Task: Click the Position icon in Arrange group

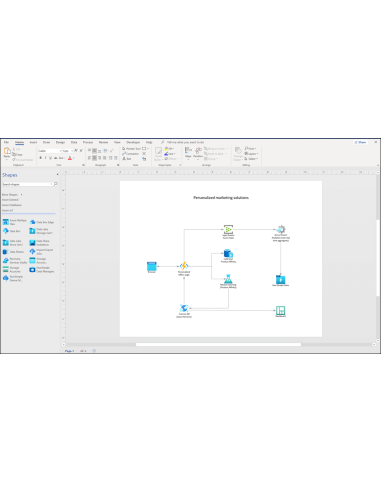Action: click(x=198, y=152)
